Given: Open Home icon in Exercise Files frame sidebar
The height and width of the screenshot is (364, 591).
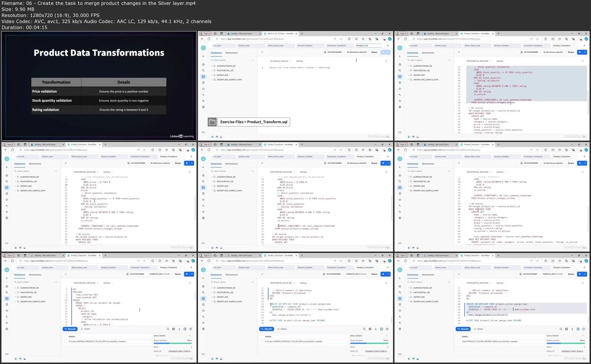Looking at the screenshot, I should [203, 64].
